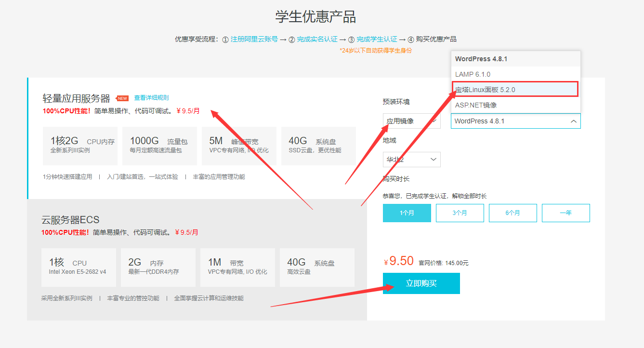The image size is (644, 348).
Task: Select the 云服务器ECS product heading
Action: pyautogui.click(x=70, y=220)
